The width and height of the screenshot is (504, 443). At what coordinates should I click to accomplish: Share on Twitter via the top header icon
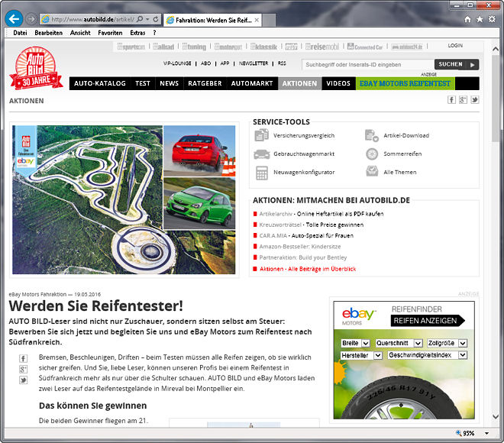click(x=475, y=100)
